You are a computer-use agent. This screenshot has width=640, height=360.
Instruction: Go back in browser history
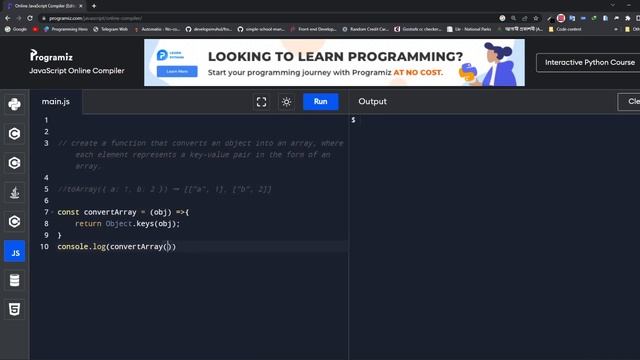click(8, 18)
